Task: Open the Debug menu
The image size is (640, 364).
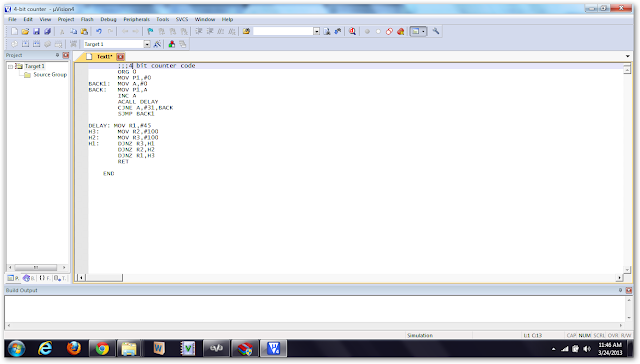Action: coord(108,19)
